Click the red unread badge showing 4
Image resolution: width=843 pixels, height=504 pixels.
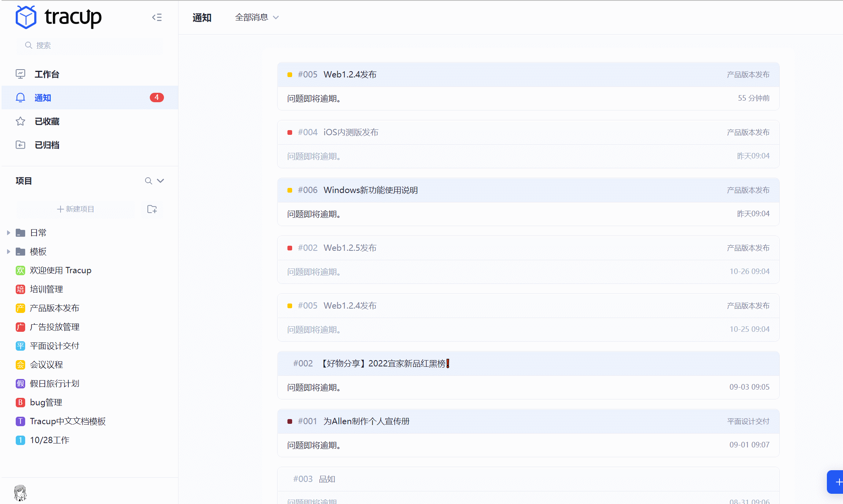click(x=156, y=97)
